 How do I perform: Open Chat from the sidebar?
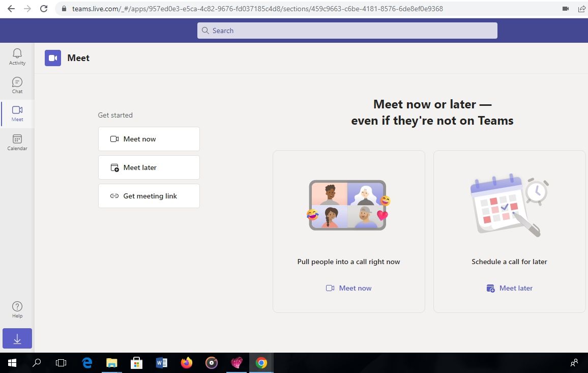point(17,85)
